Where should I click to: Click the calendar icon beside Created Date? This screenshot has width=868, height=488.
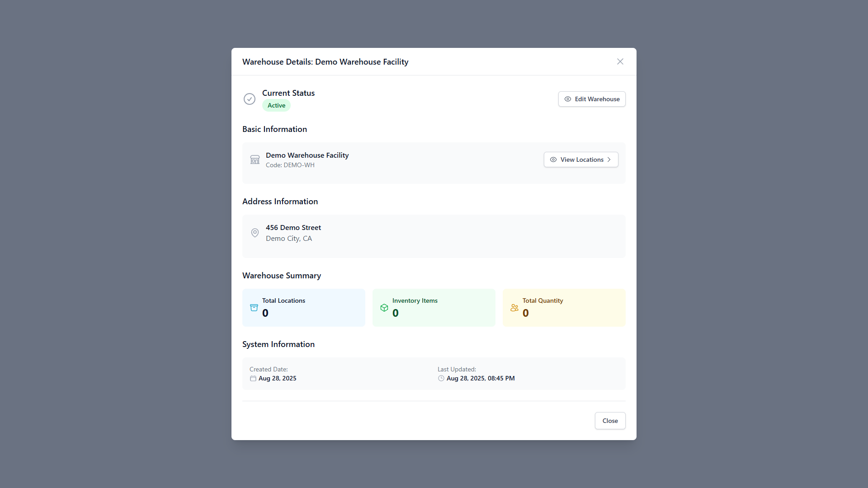[x=253, y=379]
